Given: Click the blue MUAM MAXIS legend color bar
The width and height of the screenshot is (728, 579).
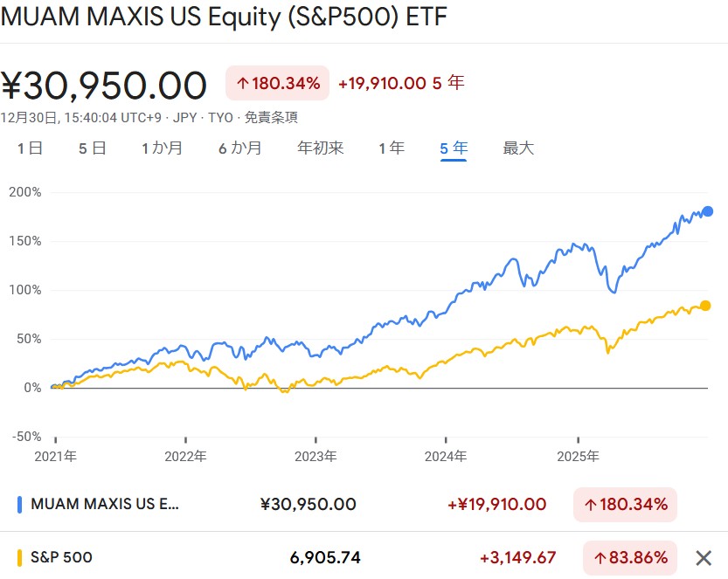Looking at the screenshot, I should click(x=19, y=504).
